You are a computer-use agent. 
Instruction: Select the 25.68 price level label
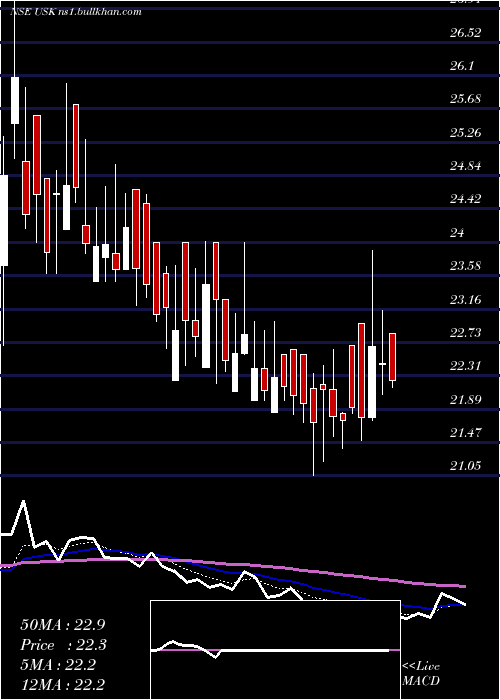[466, 99]
